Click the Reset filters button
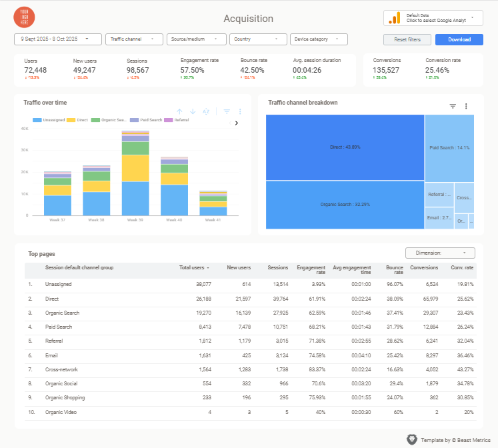 [407, 40]
